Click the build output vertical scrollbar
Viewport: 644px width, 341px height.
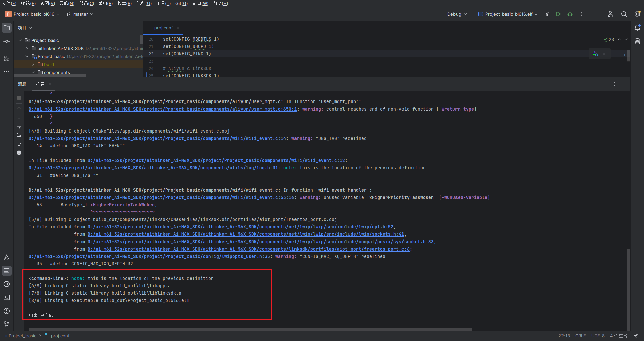628,290
